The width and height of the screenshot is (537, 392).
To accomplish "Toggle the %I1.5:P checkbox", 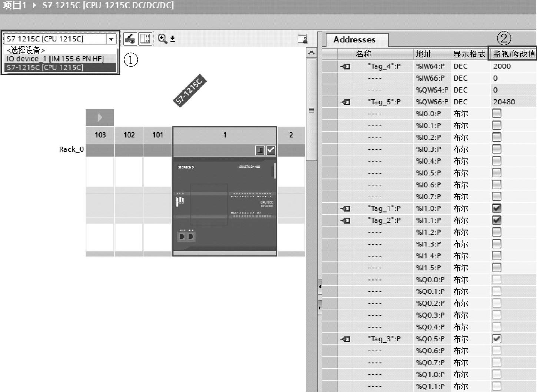I will (x=497, y=268).
